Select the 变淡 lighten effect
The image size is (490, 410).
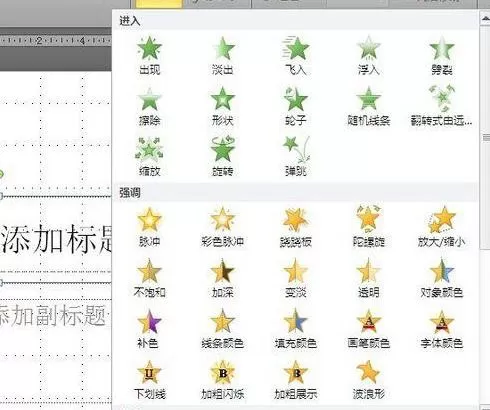pos(295,278)
